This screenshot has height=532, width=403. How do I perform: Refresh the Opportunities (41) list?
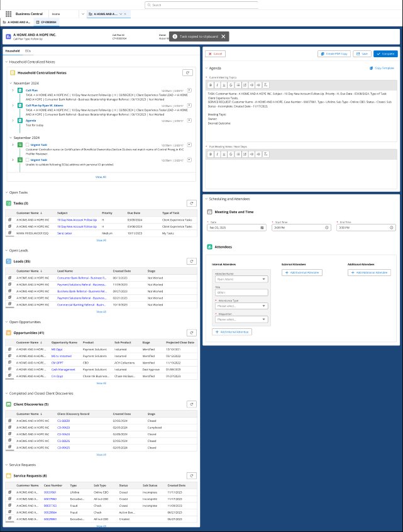coord(192,333)
